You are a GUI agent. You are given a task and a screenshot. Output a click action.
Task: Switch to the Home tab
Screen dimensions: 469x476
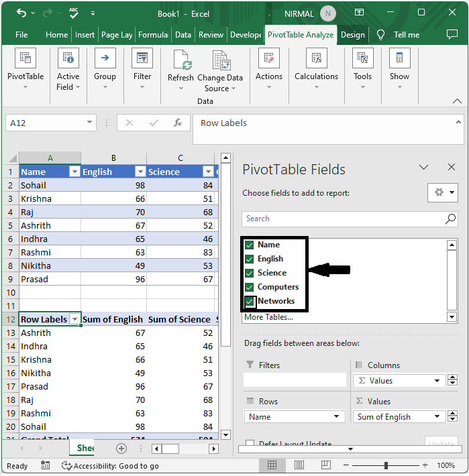[x=57, y=35]
